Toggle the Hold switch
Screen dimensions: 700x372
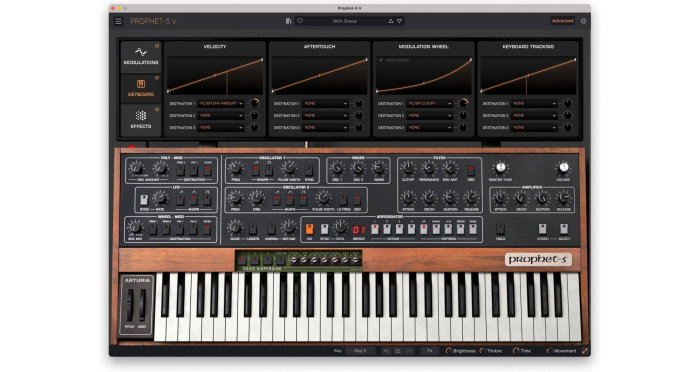[x=500, y=229]
